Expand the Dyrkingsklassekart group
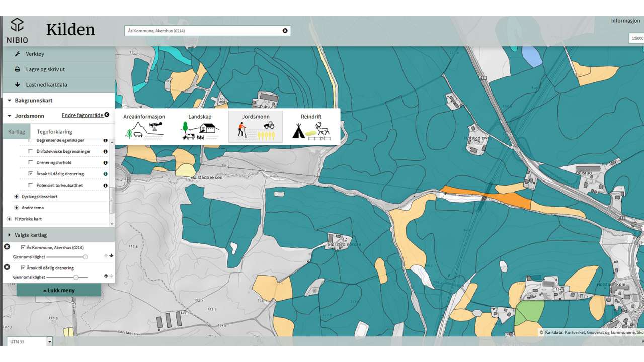The image size is (644, 362). [17, 197]
